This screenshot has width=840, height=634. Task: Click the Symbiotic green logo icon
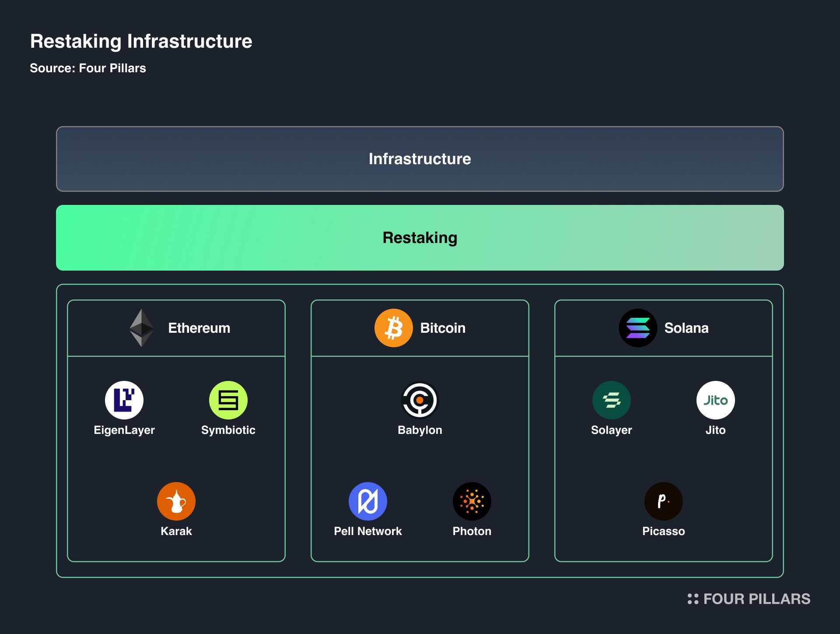click(228, 400)
